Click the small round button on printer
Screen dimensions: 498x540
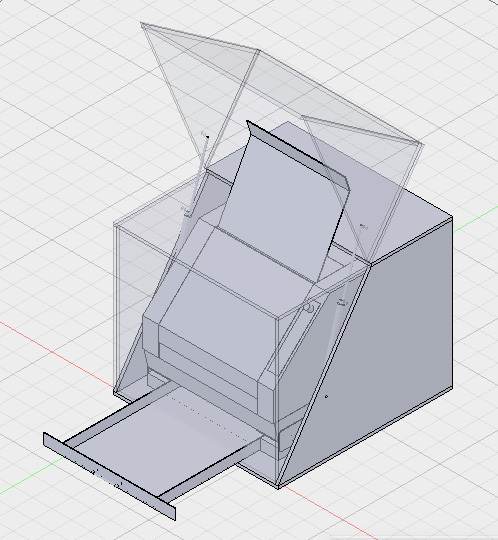[309, 308]
